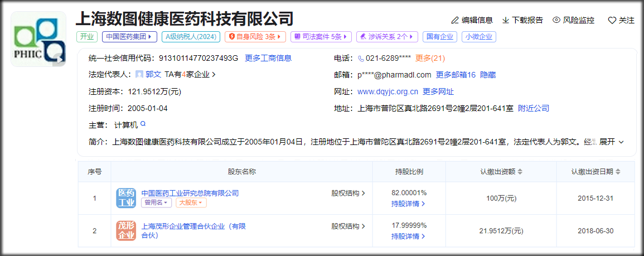Screen dimensions: 644x256
Task: Open 上海茂形企业管理合伙企业 shareholder page
Action: 193,231
